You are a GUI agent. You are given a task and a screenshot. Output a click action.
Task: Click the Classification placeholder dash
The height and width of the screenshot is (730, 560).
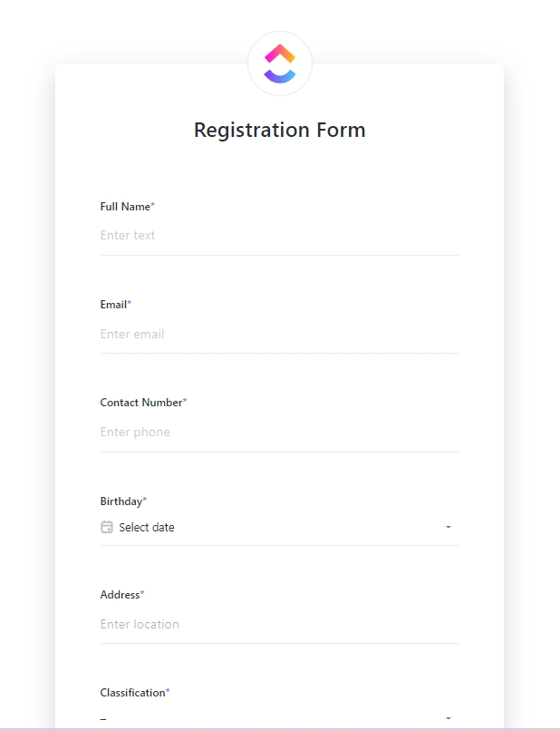(x=103, y=717)
